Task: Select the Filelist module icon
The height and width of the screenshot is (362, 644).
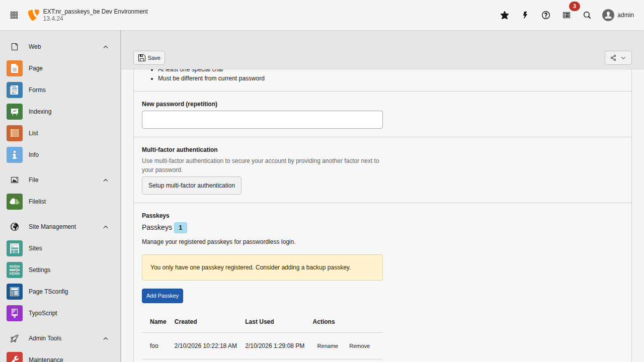Action: coord(14,201)
